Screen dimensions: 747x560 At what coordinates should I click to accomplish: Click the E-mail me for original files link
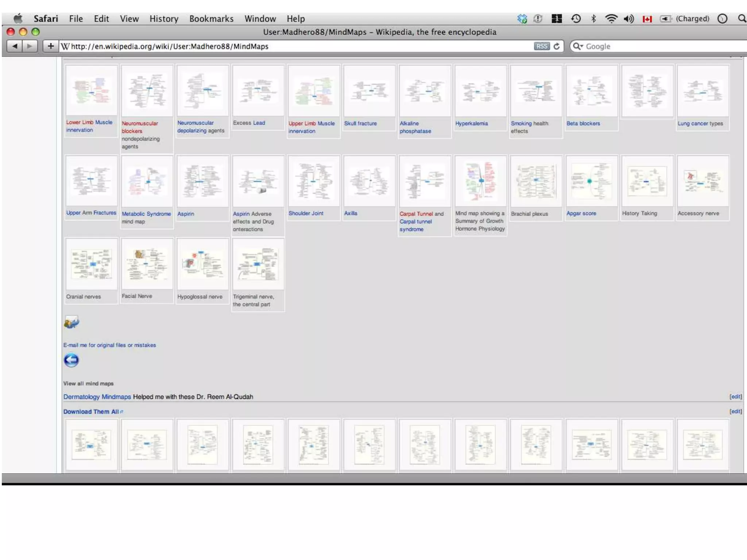pos(109,345)
